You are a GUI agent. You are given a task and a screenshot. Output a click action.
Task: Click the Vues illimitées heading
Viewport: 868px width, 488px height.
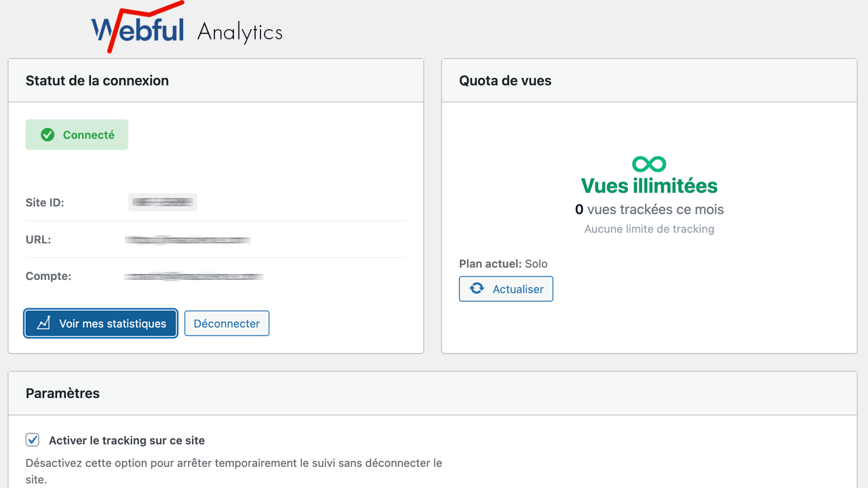tap(649, 186)
